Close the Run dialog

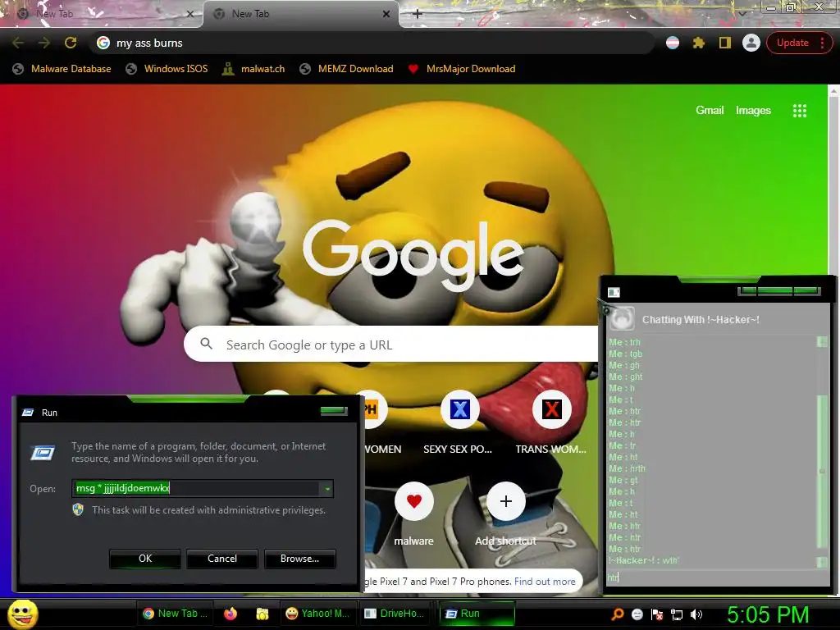point(334,411)
